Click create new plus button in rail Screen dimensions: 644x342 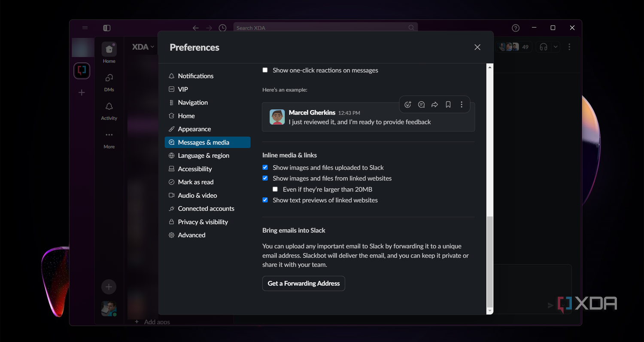109,287
